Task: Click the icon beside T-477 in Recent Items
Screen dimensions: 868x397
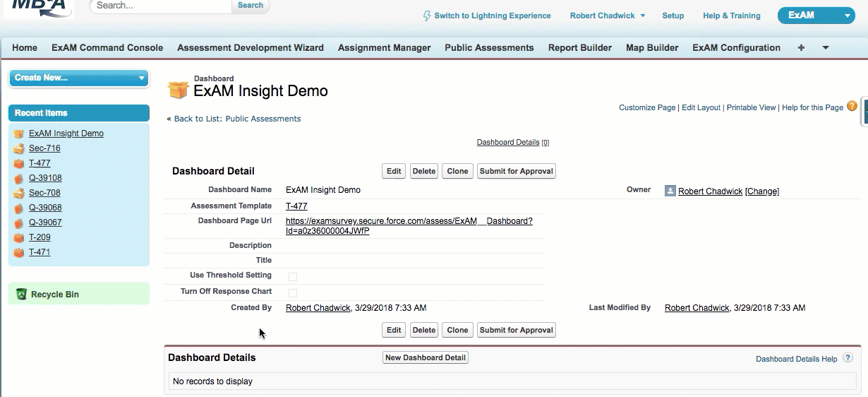Action: pos(19,163)
